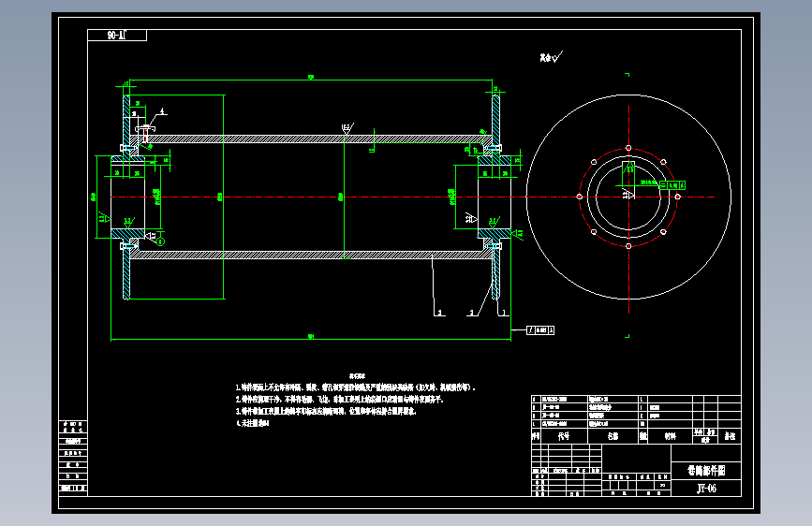The height and width of the screenshot is (526, 812).
Task: Select technical requirement note line 1
Action: pyautogui.click(x=355, y=387)
